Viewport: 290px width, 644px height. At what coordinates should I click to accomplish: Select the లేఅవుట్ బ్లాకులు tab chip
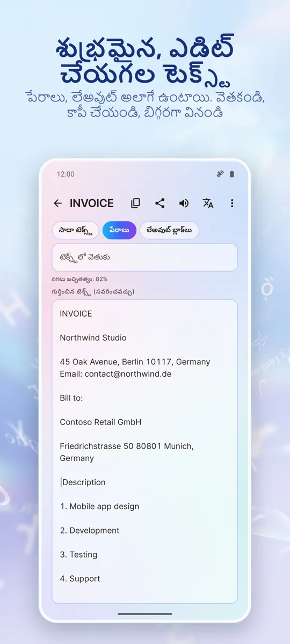[x=169, y=230]
